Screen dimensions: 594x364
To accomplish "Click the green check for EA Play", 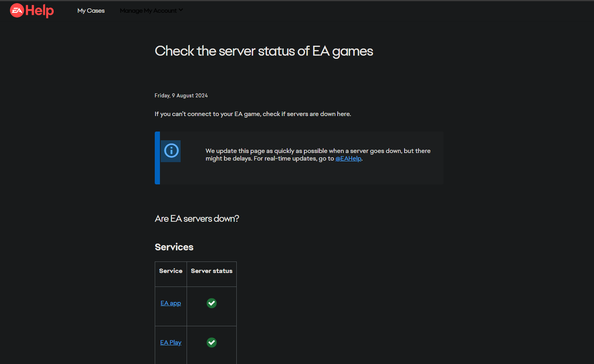I will click(x=212, y=343).
